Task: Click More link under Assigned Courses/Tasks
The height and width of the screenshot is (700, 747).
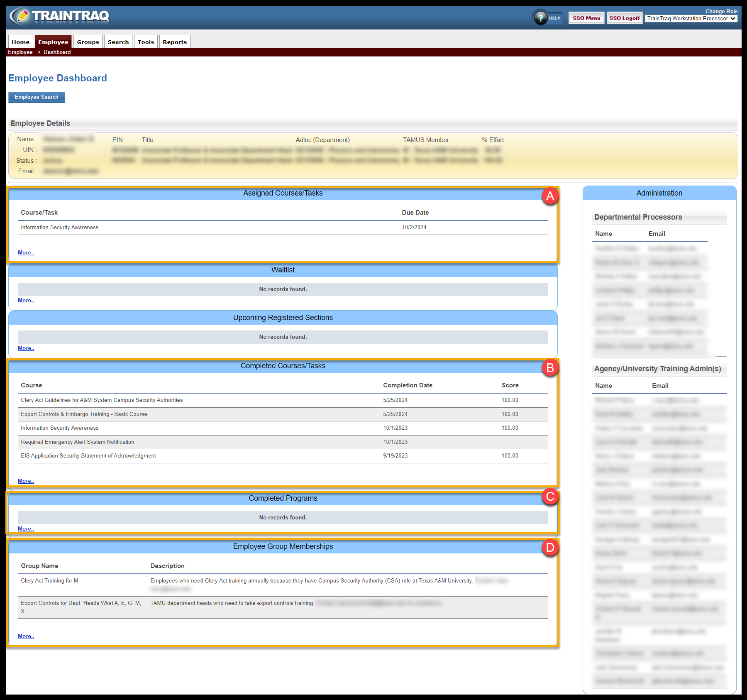Action: (x=26, y=253)
